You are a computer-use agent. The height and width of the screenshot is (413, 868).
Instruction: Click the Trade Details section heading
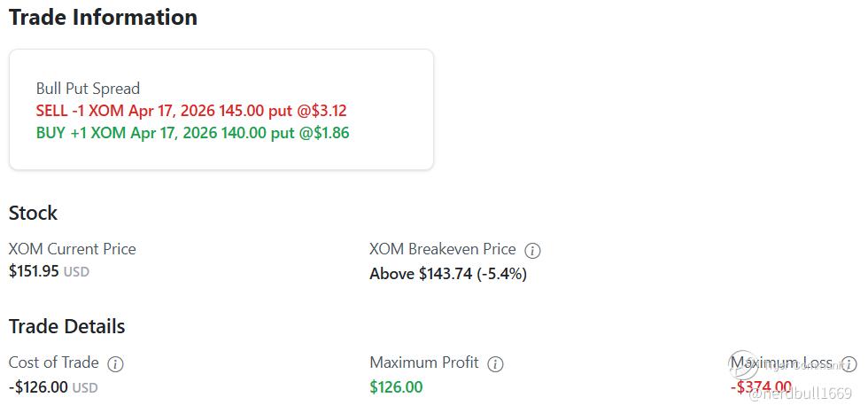66,326
